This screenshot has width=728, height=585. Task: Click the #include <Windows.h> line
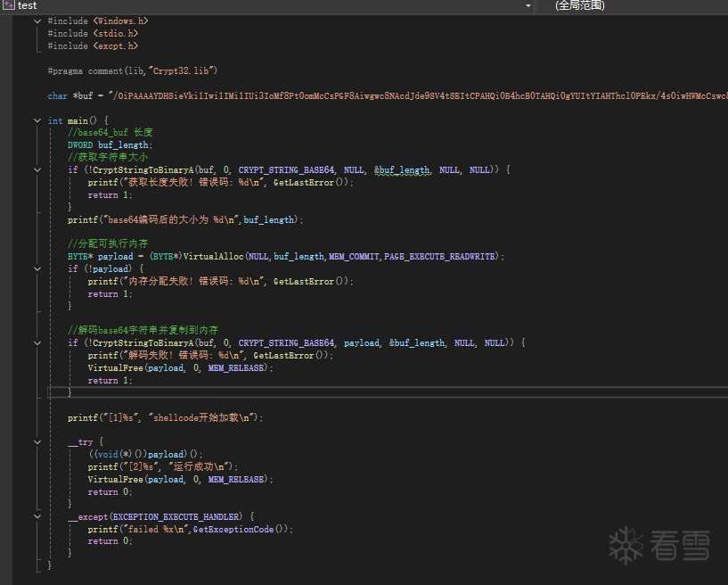coord(98,21)
